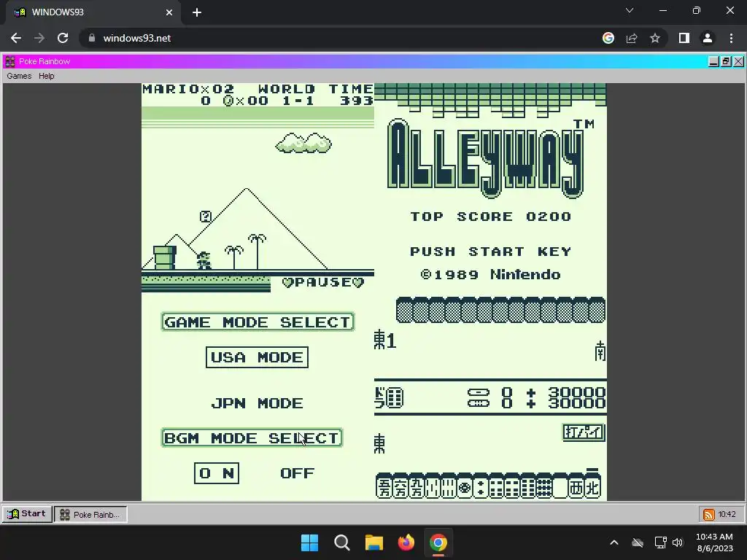Viewport: 747px width, 560px height.
Task: Bookmark this page with the star icon
Action: [655, 38]
